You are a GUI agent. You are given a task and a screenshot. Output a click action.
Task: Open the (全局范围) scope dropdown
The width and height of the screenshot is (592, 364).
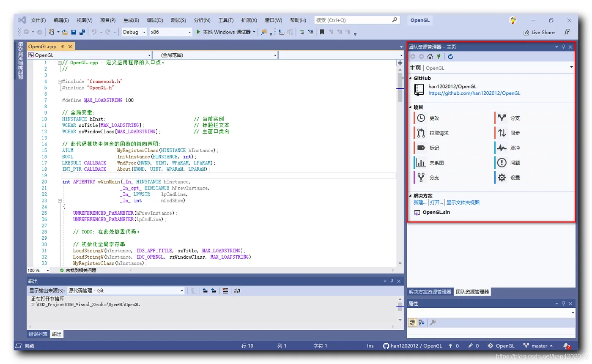click(215, 55)
